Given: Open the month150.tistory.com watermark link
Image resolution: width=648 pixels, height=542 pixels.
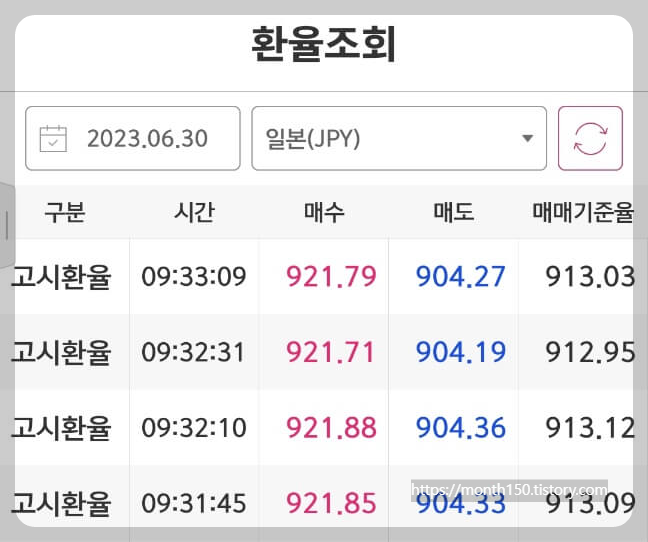Looking at the screenshot, I should coord(509,490).
